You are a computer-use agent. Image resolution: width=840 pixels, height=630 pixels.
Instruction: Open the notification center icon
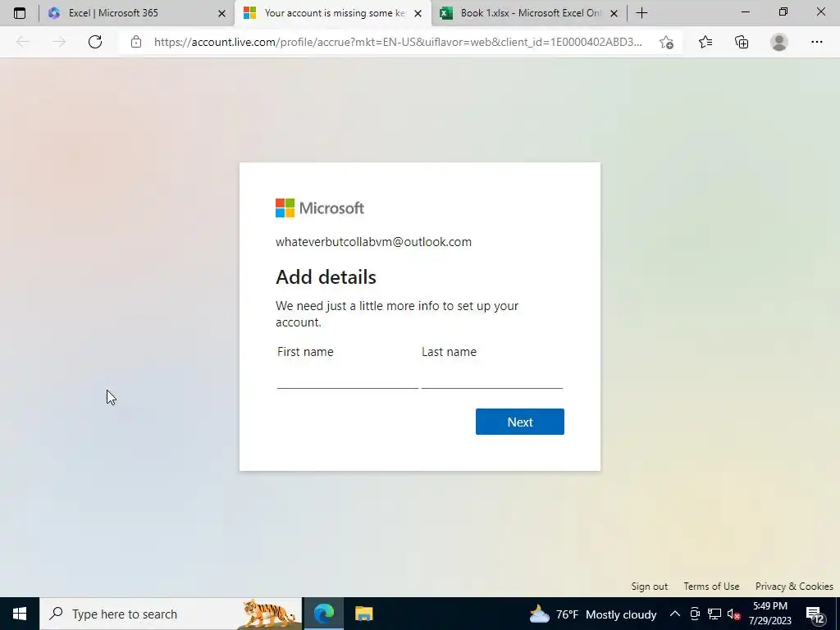tap(815, 614)
